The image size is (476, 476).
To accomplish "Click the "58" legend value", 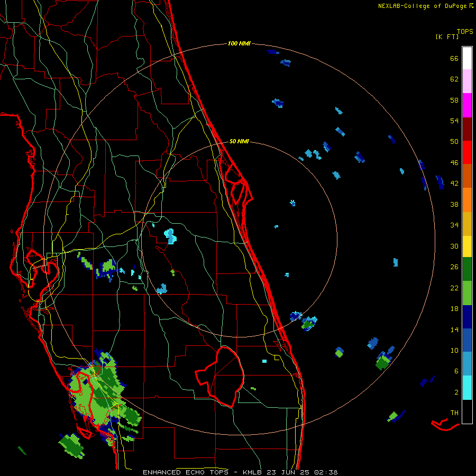I will coord(454,100).
